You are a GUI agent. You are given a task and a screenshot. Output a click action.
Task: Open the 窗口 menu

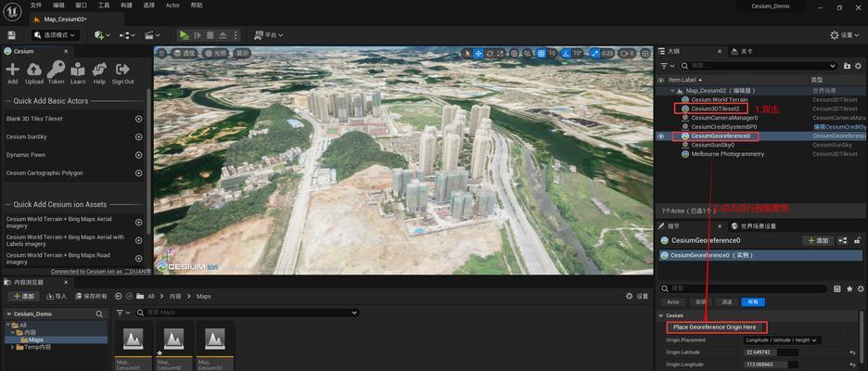point(81,5)
